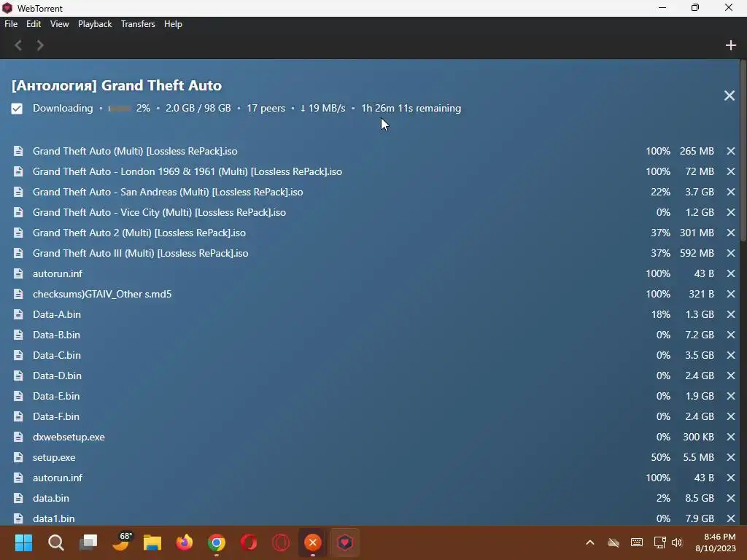Click file icon of Vice City iso
Viewport: 747px width, 560px height.
click(x=18, y=212)
